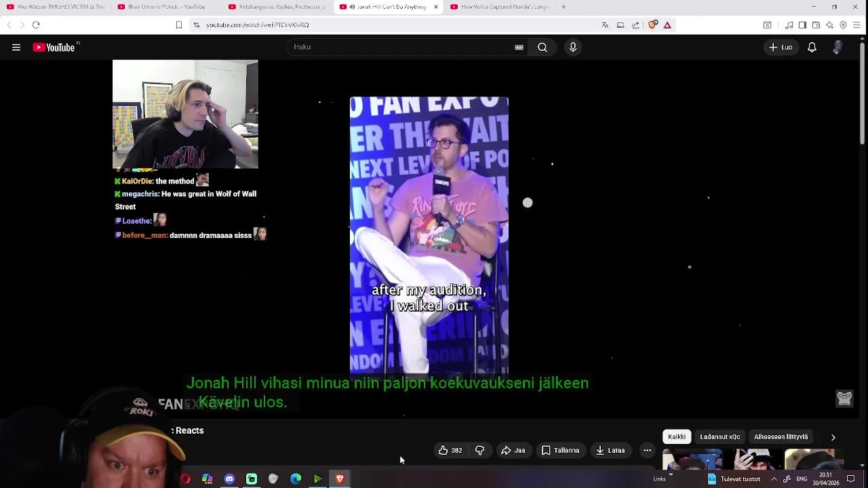Select the Ladannut xQc filter chip
Image resolution: width=868 pixels, height=488 pixels.
(x=720, y=437)
